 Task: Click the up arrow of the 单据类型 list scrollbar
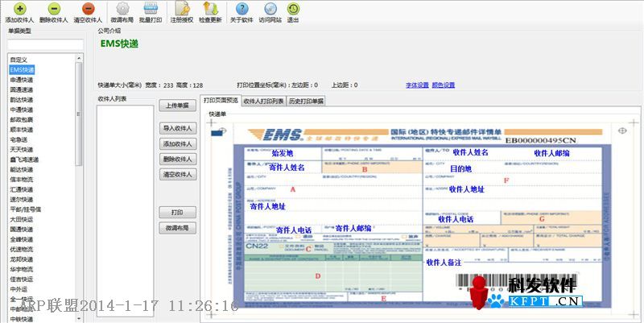pyautogui.click(x=79, y=58)
